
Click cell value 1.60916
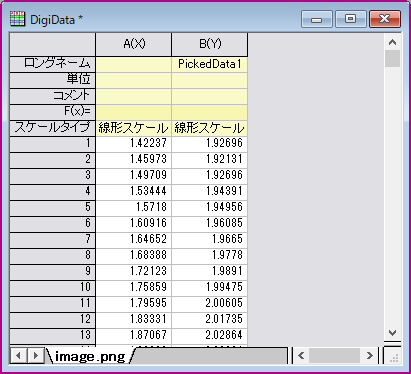click(134, 224)
